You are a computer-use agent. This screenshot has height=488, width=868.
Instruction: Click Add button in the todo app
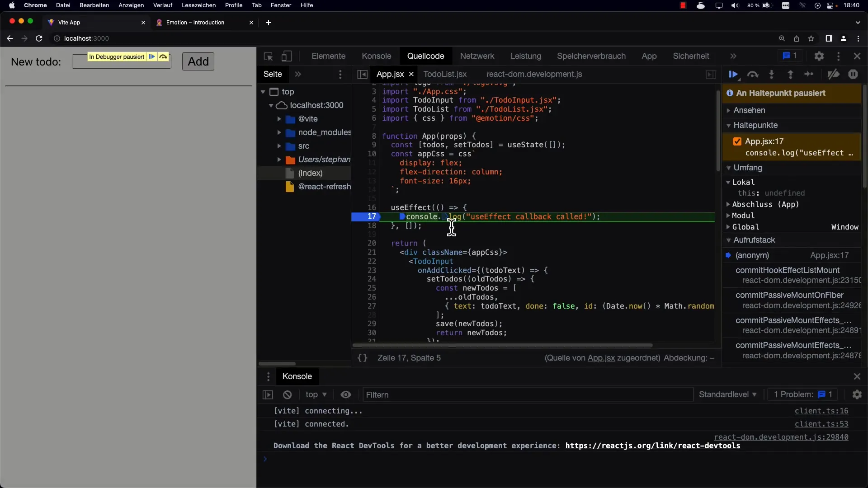coord(198,61)
